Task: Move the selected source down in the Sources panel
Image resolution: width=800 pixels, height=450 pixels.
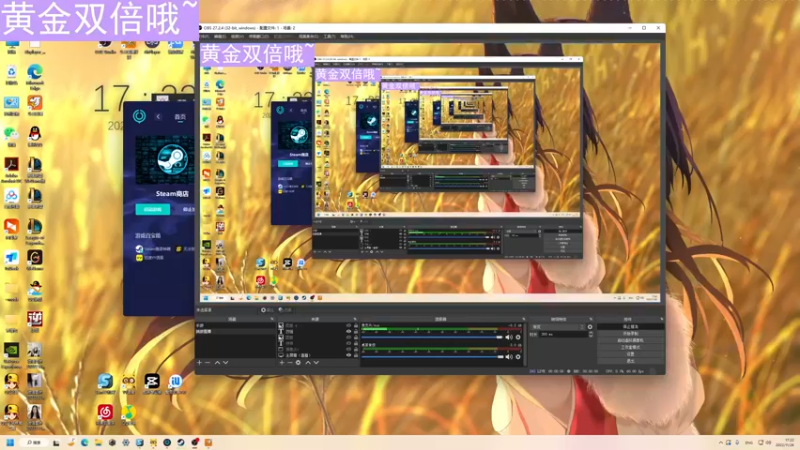Action: (316, 362)
